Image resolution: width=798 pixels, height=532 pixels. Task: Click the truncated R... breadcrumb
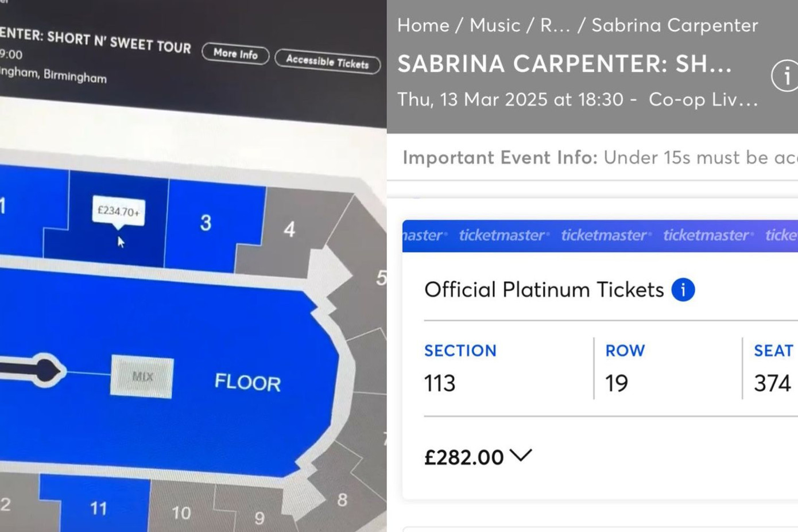coord(555,25)
